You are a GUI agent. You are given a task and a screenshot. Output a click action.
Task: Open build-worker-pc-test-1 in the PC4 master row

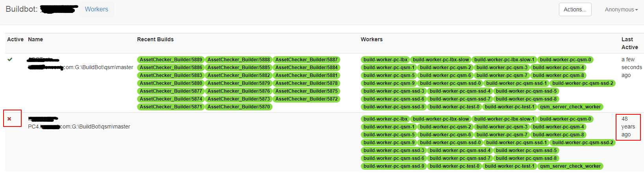point(510,166)
